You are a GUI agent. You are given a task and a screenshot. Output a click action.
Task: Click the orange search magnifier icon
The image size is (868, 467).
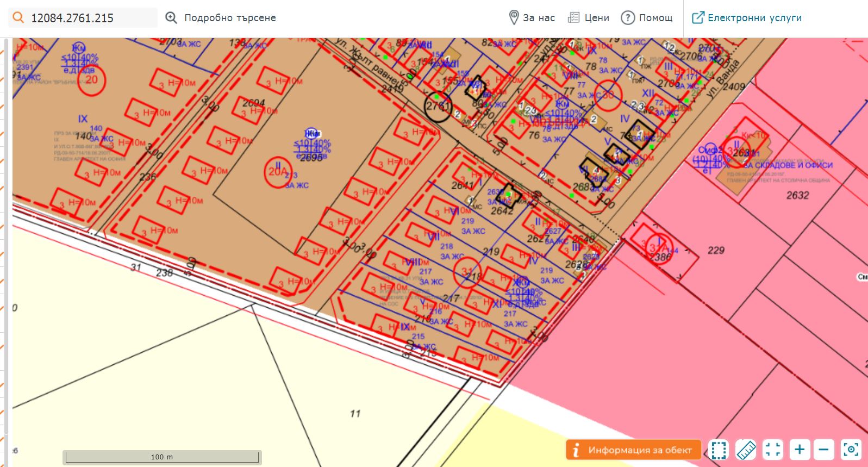(x=18, y=17)
